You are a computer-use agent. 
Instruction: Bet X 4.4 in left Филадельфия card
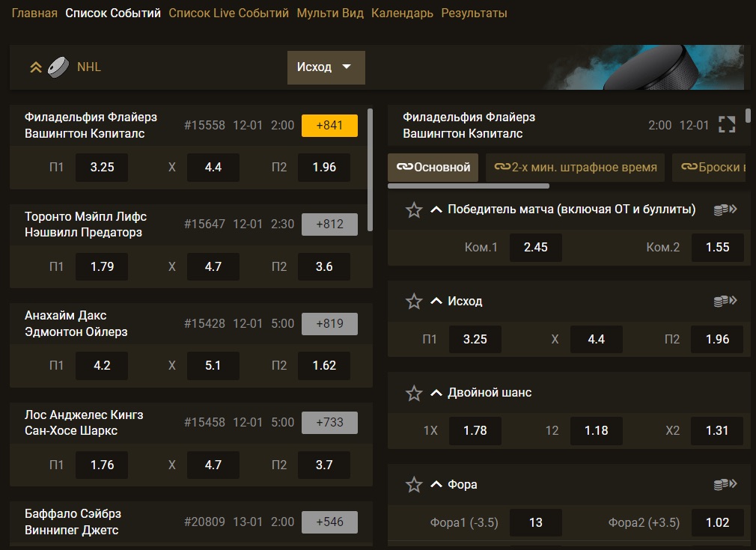tap(213, 168)
